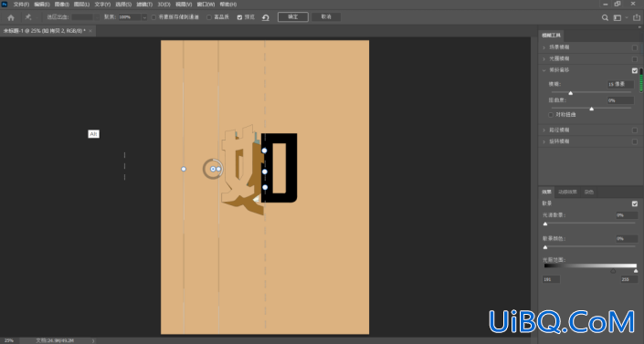Open the 选择(S) menu
This screenshot has height=344, width=644.
[123, 4]
